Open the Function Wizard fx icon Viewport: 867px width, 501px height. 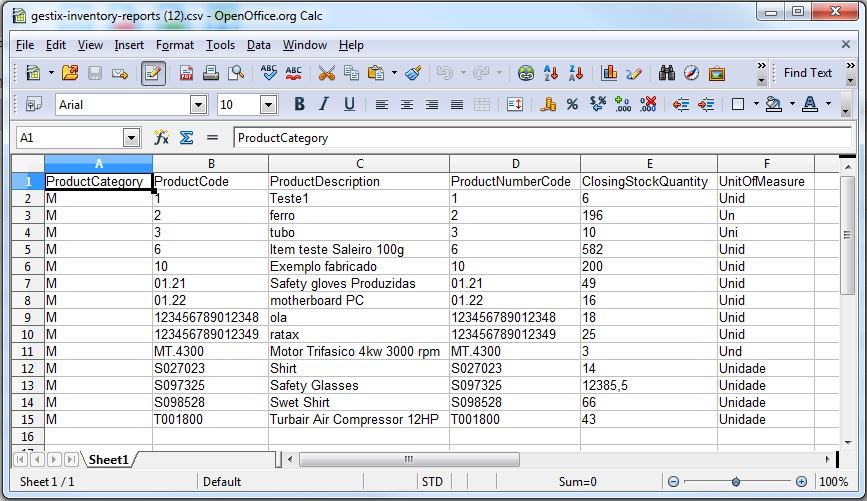pos(161,137)
